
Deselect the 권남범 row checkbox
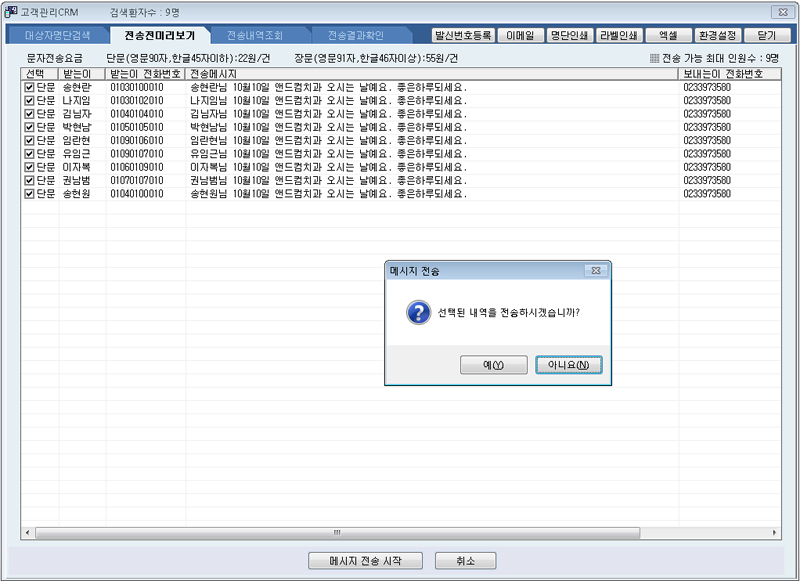(x=29, y=181)
